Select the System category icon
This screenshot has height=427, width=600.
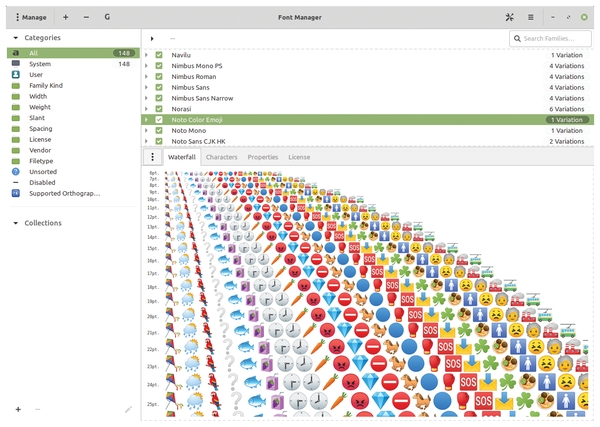pos(16,64)
